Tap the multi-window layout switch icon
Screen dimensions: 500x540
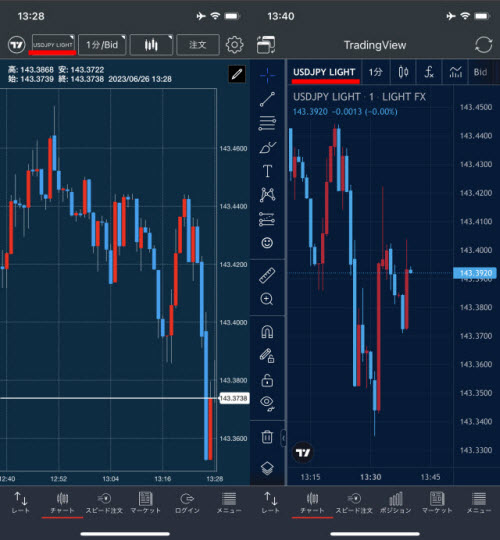point(266,45)
